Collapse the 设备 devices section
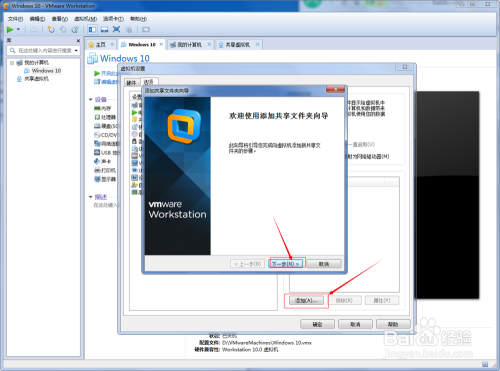The height and width of the screenshot is (371, 500). pyautogui.click(x=91, y=99)
